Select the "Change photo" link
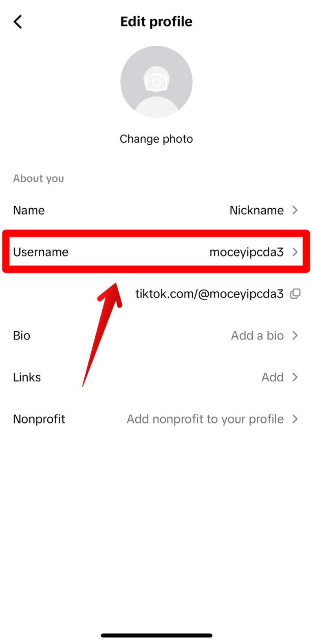The image size is (313, 644). [x=156, y=139]
